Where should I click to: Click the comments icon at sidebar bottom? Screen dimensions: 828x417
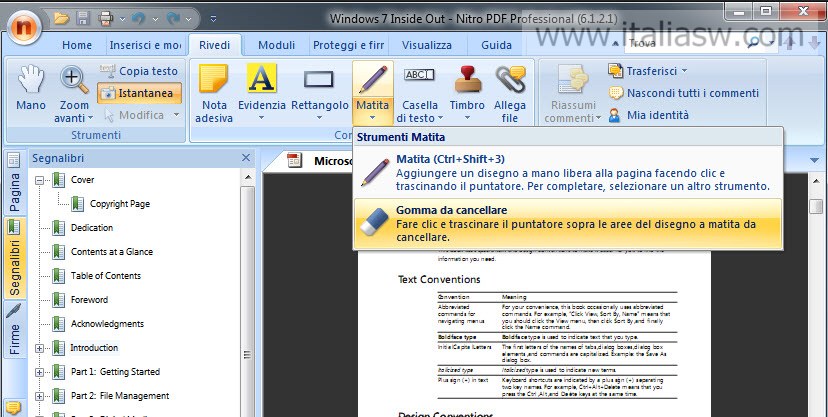pos(14,407)
